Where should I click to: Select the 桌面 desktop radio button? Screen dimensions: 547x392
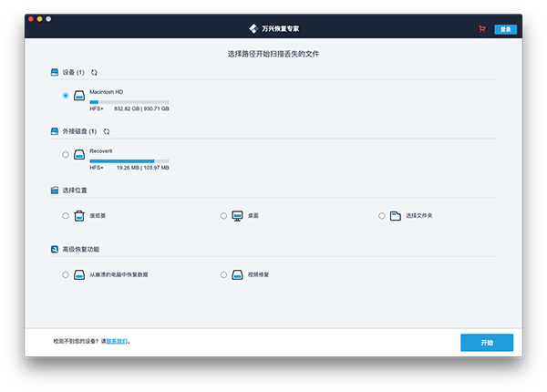(223, 215)
